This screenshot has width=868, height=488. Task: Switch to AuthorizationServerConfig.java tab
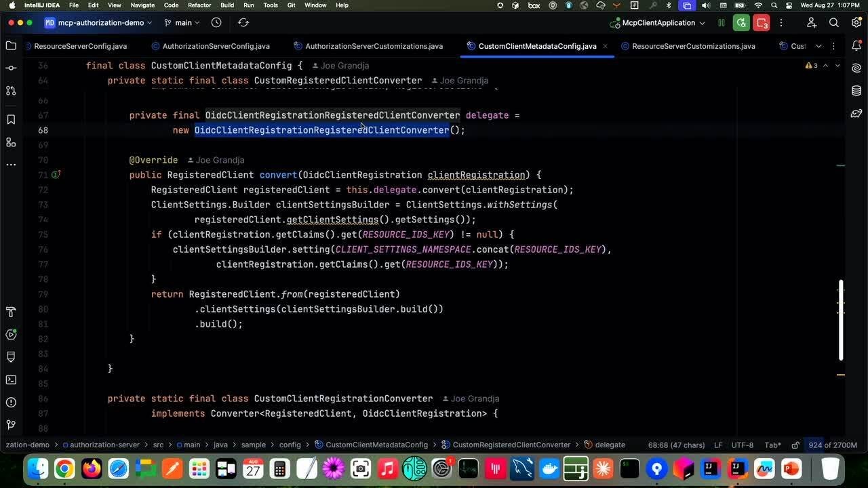tap(216, 46)
